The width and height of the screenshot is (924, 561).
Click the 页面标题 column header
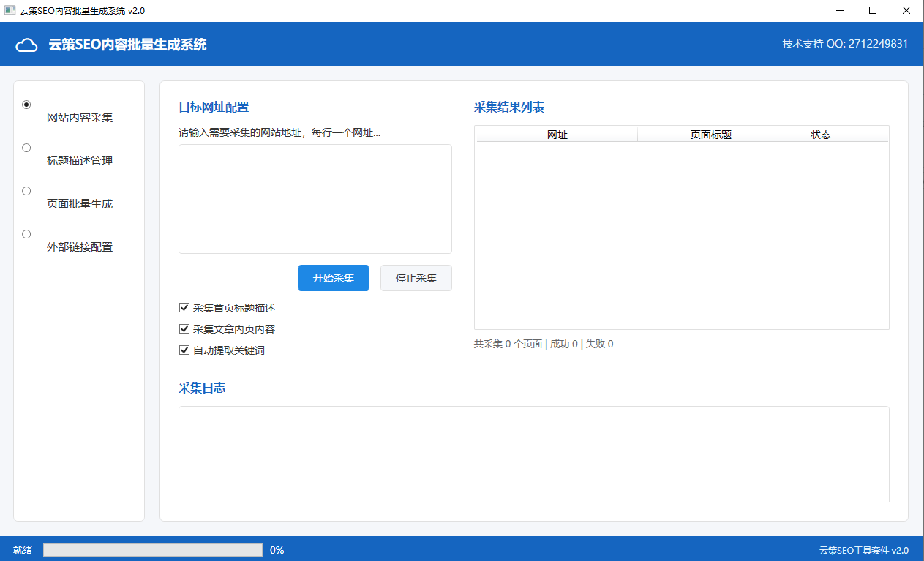point(711,135)
